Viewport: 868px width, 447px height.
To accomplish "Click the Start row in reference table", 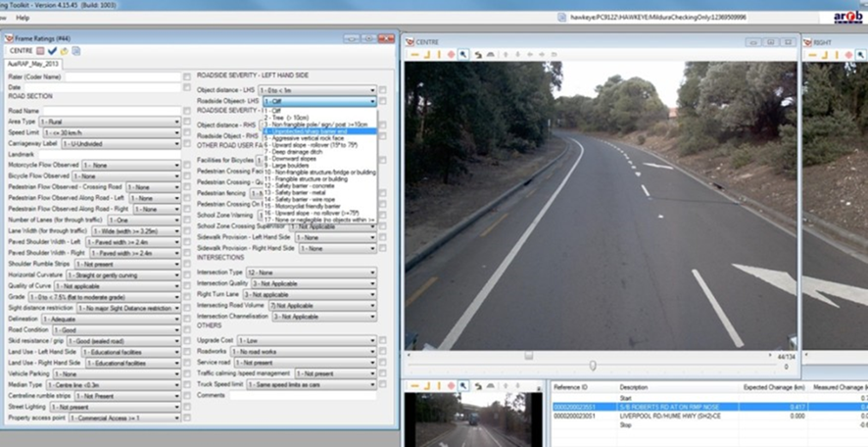I will tap(709, 398).
